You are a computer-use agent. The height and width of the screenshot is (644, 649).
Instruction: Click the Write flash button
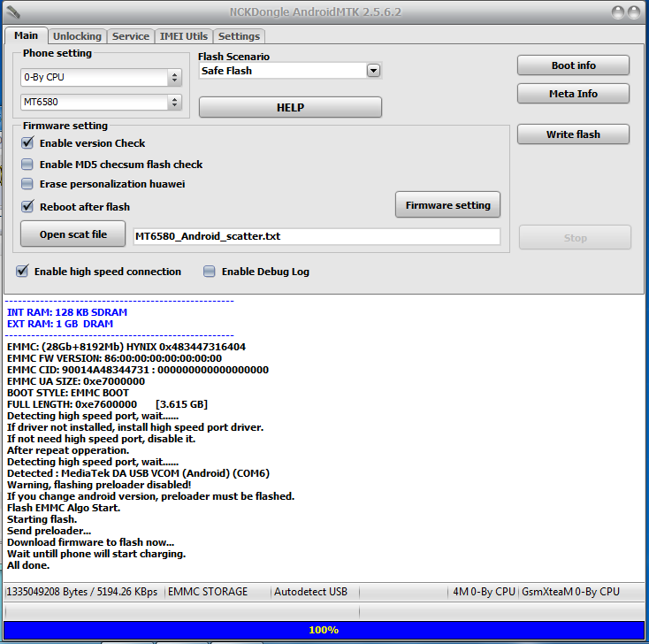(x=573, y=134)
